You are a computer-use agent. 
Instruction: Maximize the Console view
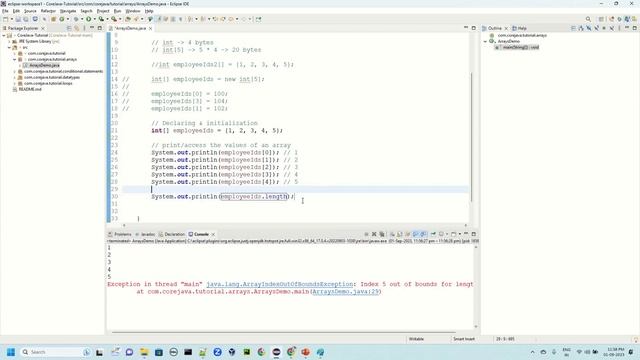(x=473, y=234)
